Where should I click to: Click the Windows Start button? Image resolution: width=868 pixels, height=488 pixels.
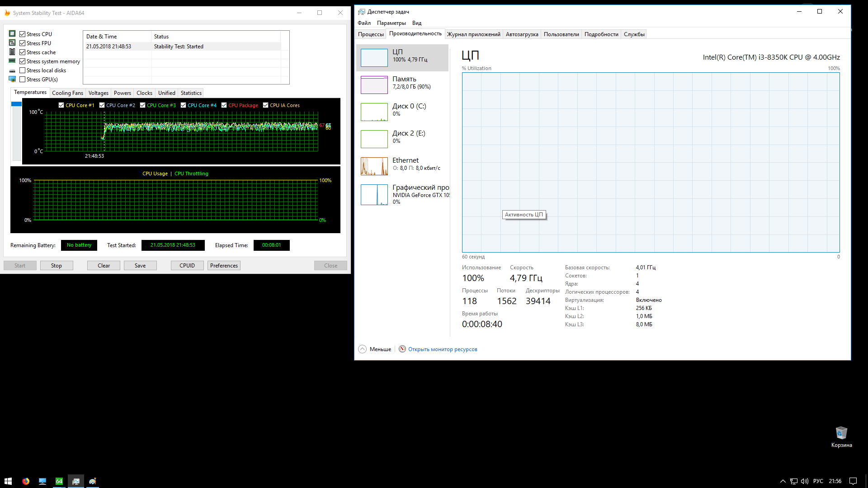tap(8, 481)
